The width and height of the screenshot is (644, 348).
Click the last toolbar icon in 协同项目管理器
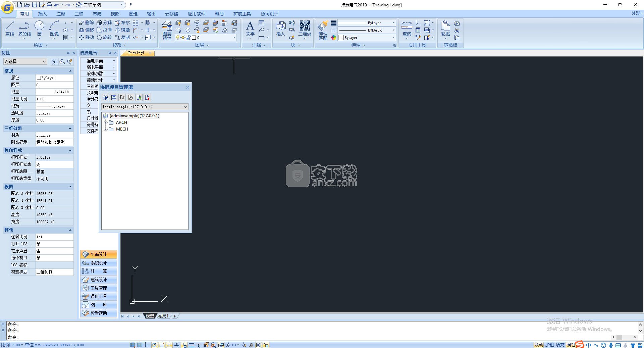click(x=147, y=97)
